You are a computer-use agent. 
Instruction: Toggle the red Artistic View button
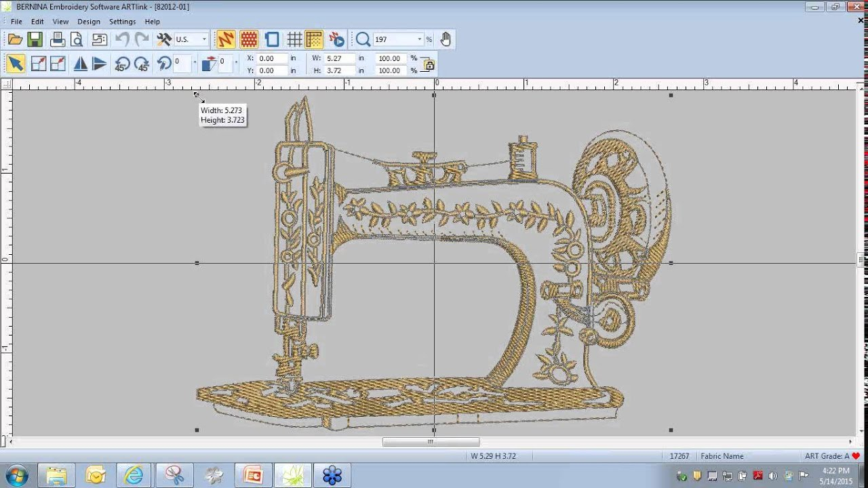click(x=249, y=39)
